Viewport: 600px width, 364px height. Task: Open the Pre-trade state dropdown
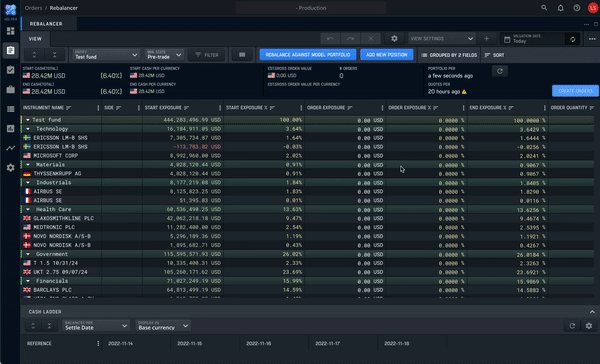[164, 55]
